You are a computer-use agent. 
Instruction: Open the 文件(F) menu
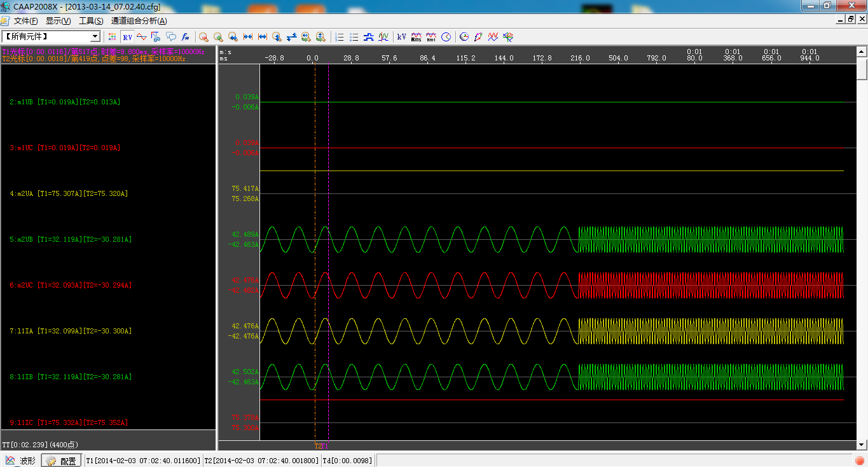click(25, 21)
